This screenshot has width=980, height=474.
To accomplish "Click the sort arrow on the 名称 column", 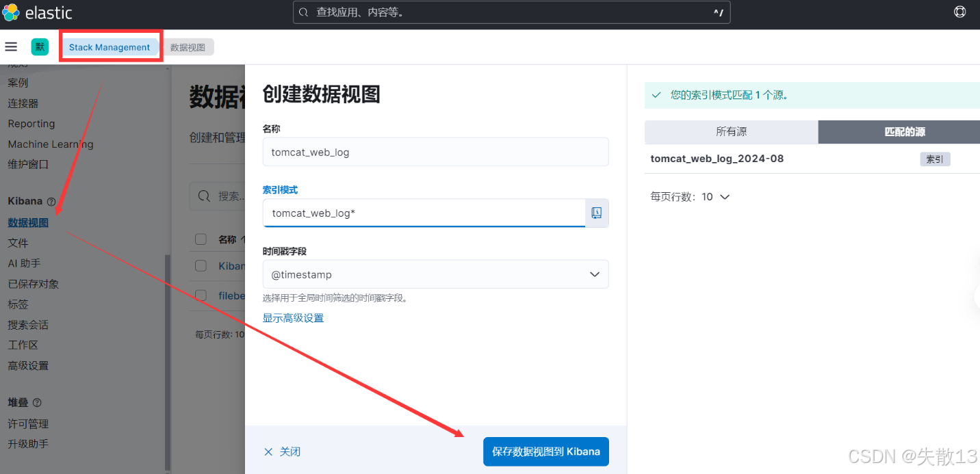I will click(243, 239).
